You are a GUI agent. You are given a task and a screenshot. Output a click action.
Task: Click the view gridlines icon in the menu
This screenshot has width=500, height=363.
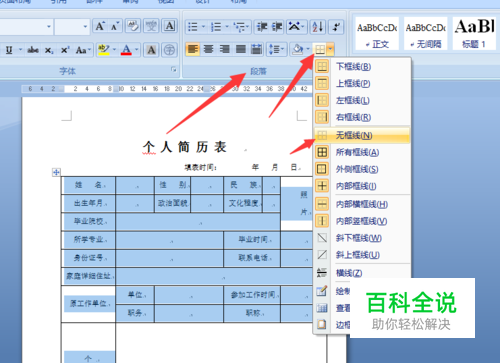point(322,308)
